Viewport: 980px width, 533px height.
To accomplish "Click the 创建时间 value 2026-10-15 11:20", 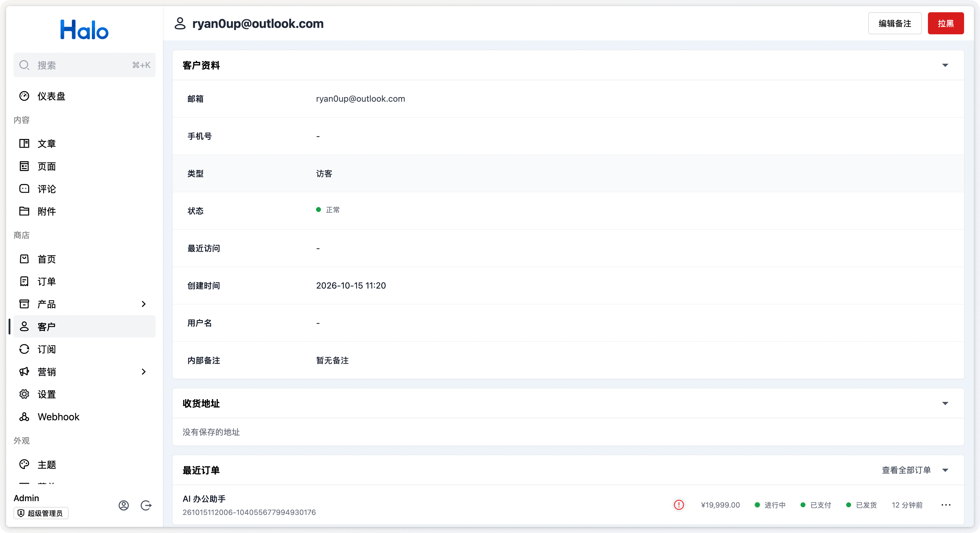I will point(351,286).
